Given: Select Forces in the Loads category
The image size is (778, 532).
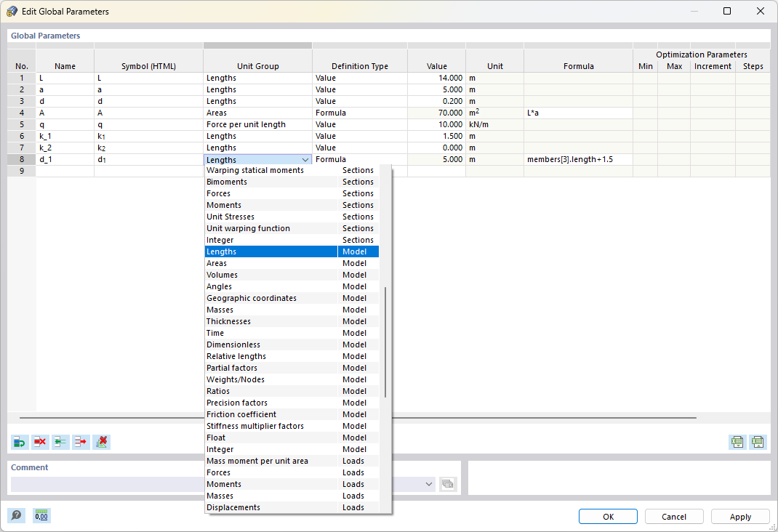Looking at the screenshot, I should click(292, 472).
